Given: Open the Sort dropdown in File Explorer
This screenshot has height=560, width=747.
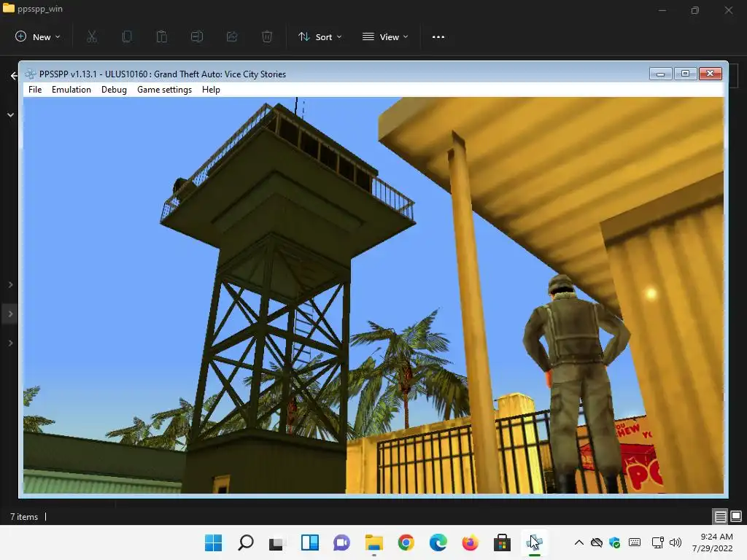Looking at the screenshot, I should tap(320, 36).
